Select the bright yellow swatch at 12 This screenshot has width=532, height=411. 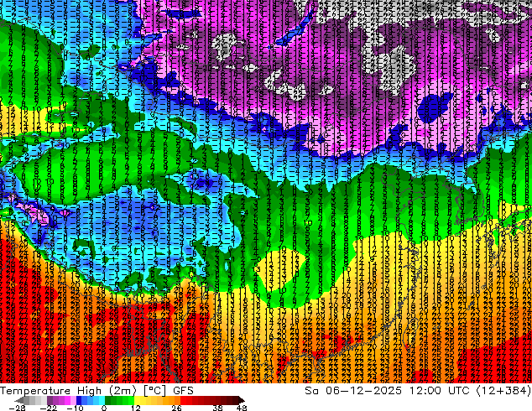[x=137, y=400]
